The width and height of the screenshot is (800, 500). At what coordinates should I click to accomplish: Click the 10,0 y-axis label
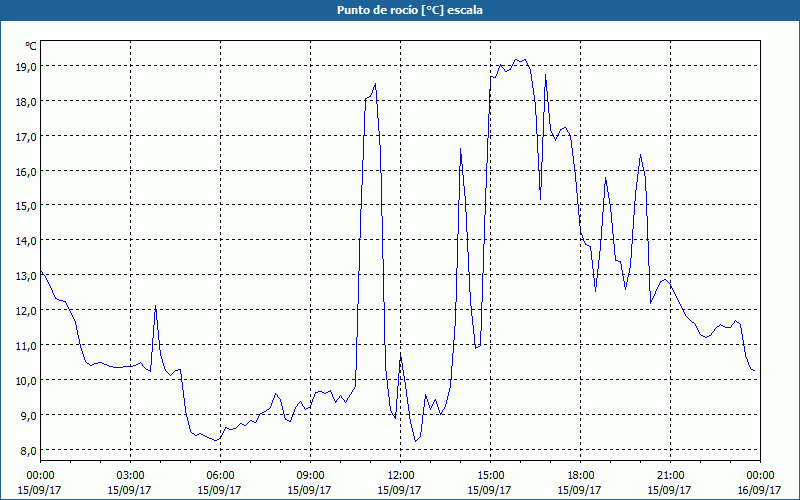pos(26,381)
